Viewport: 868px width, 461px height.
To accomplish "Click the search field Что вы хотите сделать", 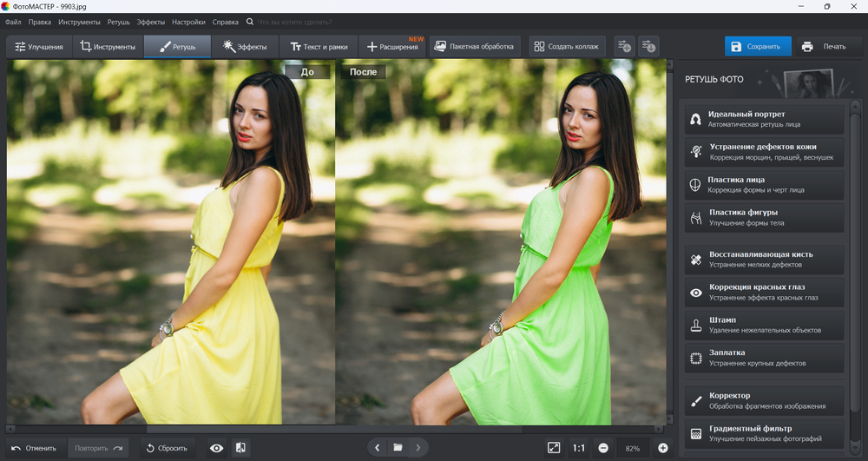I will [294, 22].
